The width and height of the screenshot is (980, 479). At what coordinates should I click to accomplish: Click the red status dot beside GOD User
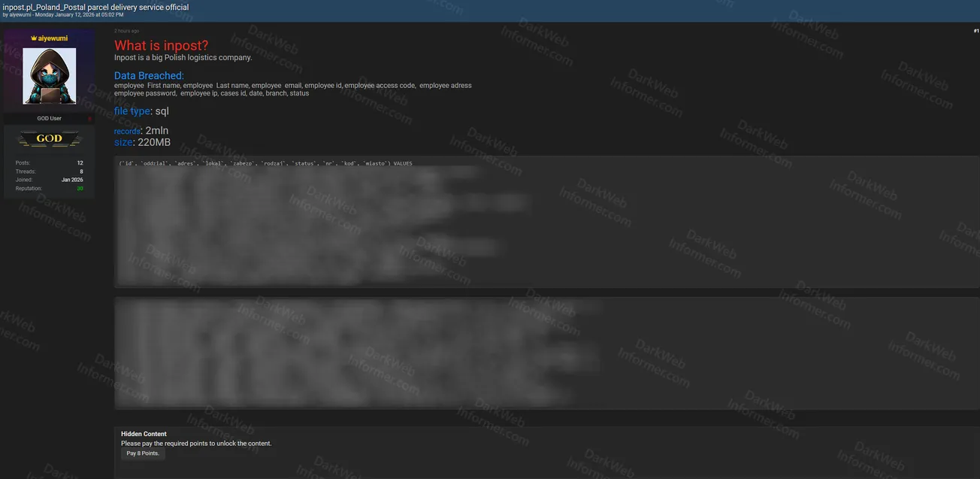pos(89,119)
